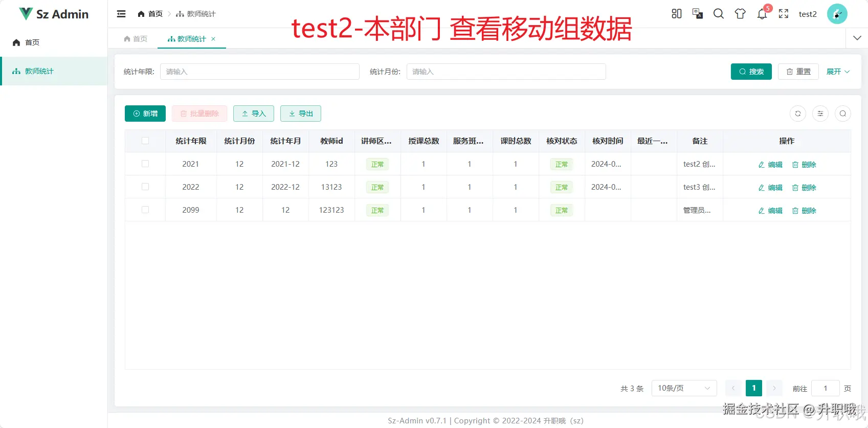The width and height of the screenshot is (868, 428).
Task: Open the header search magnifier icon
Action: (x=719, y=14)
